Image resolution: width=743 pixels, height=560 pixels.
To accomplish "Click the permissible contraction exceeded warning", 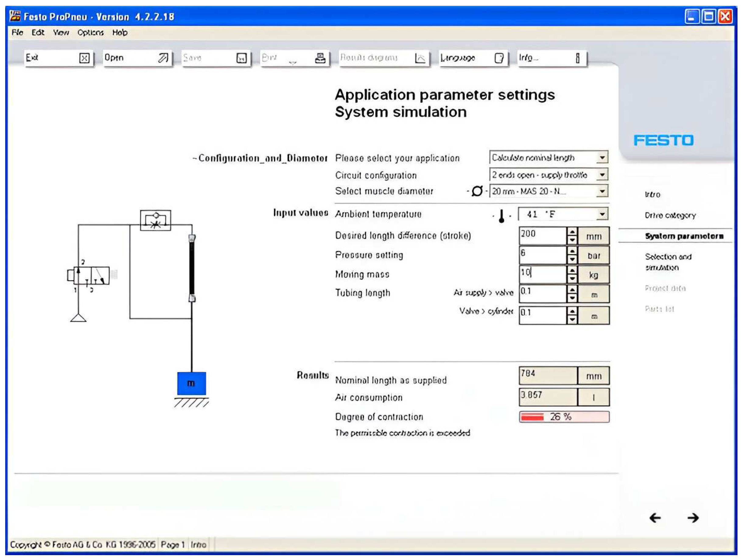I will 402,433.
